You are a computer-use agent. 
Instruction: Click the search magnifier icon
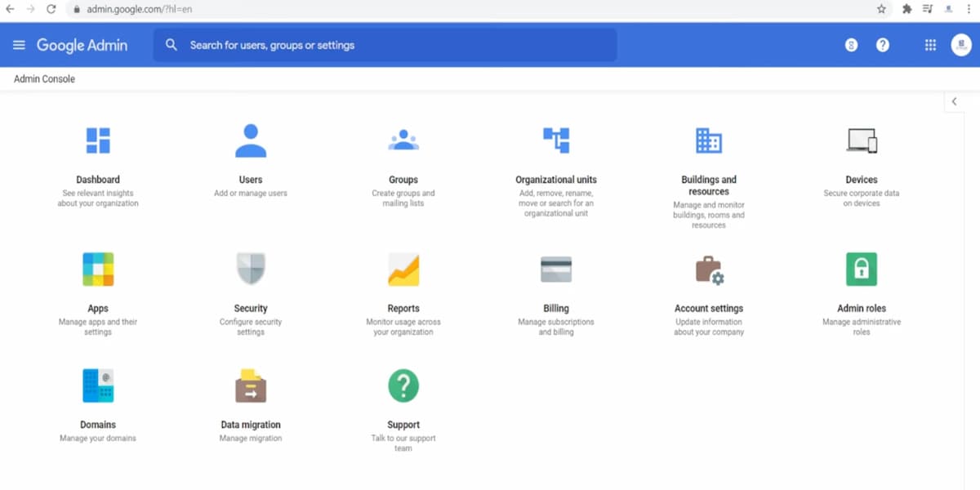tap(171, 45)
